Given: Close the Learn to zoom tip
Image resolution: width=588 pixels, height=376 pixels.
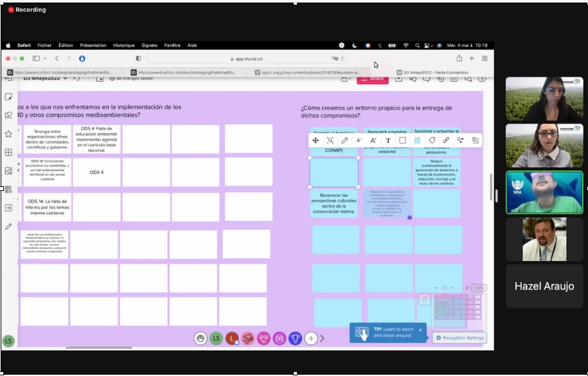Looking at the screenshot, I should coord(421,330).
